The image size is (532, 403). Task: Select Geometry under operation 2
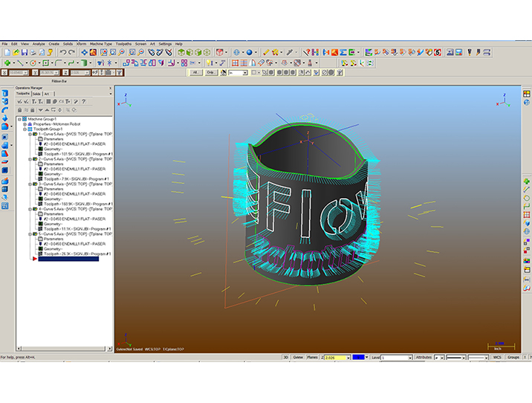click(53, 174)
